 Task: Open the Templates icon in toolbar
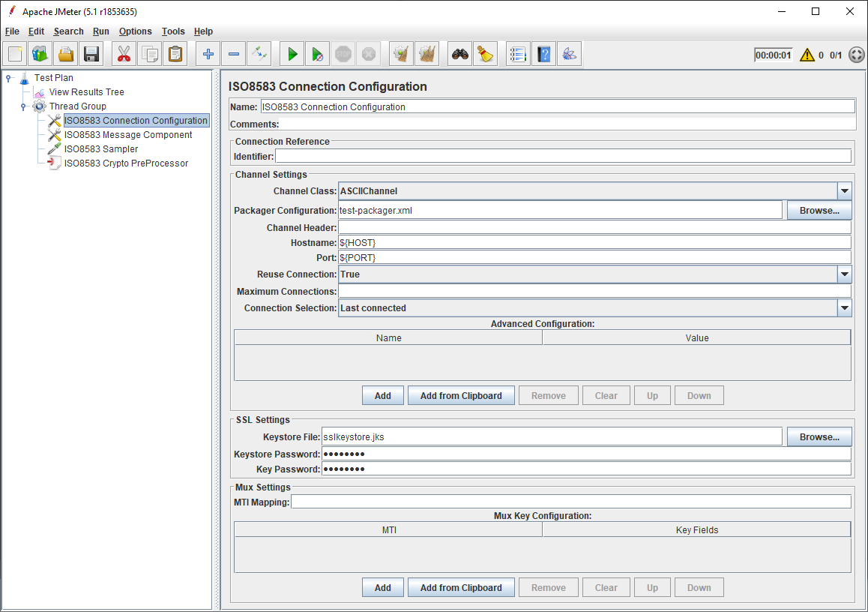pos(40,54)
